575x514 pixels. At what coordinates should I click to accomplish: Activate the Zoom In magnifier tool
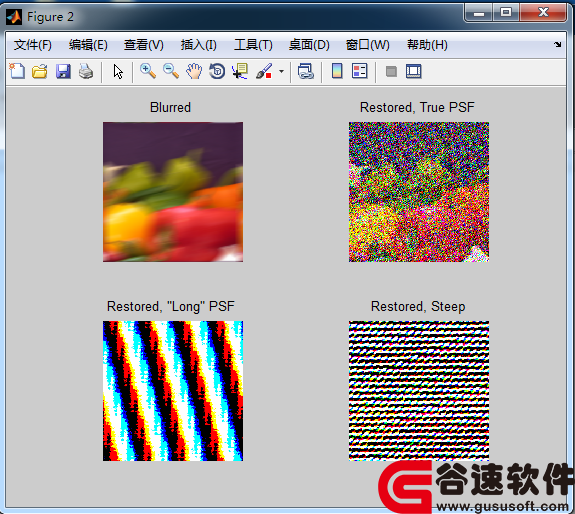pos(148,71)
